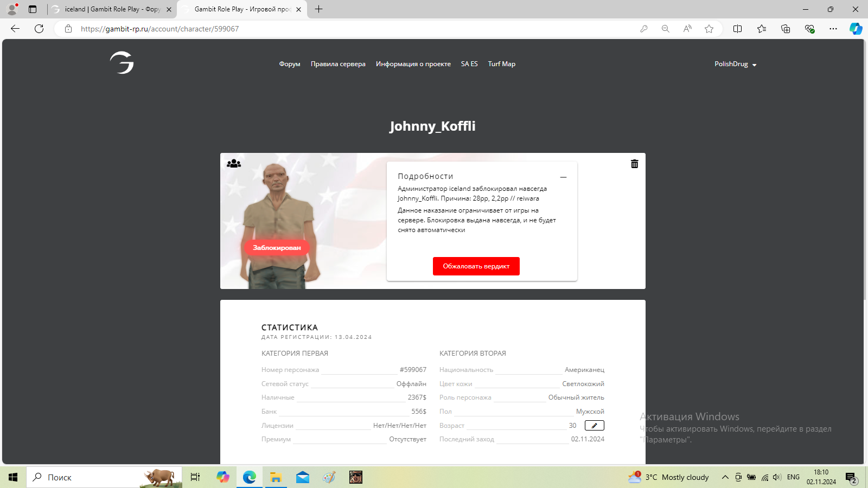This screenshot has width=868, height=488.
Task: Open the SA ES navigation link
Action: (469, 64)
